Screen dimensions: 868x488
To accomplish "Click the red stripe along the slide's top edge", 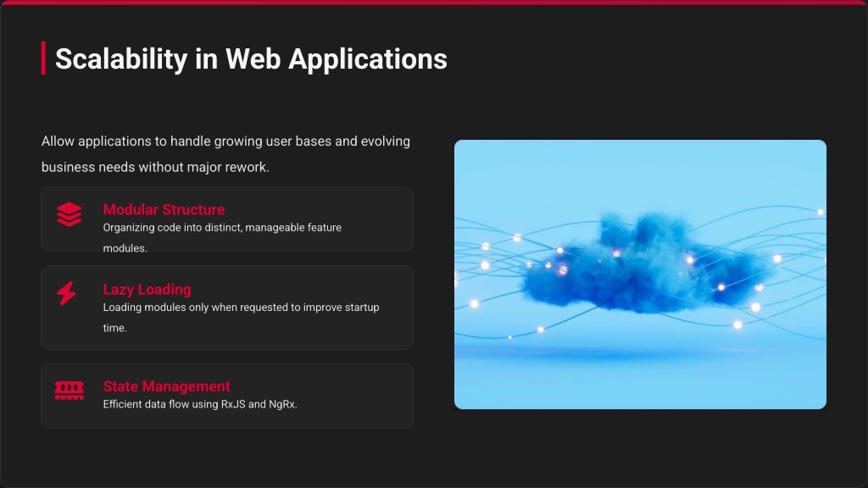I will (434, 3).
